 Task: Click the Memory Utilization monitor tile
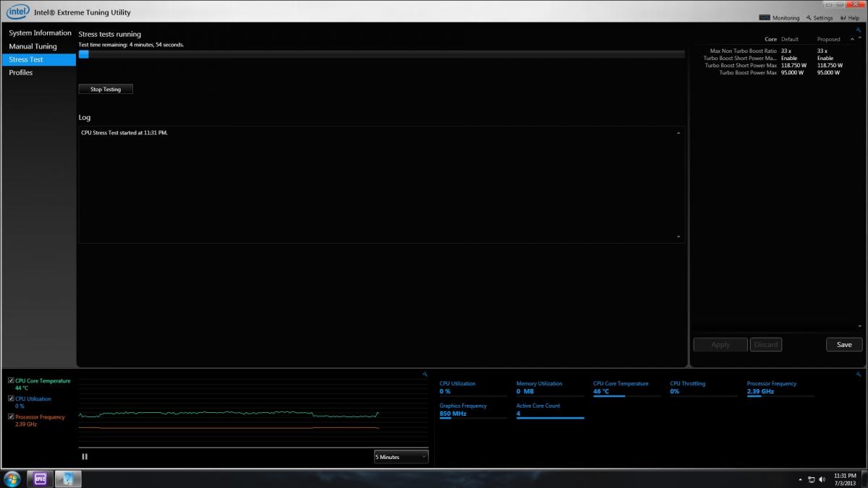click(x=550, y=390)
